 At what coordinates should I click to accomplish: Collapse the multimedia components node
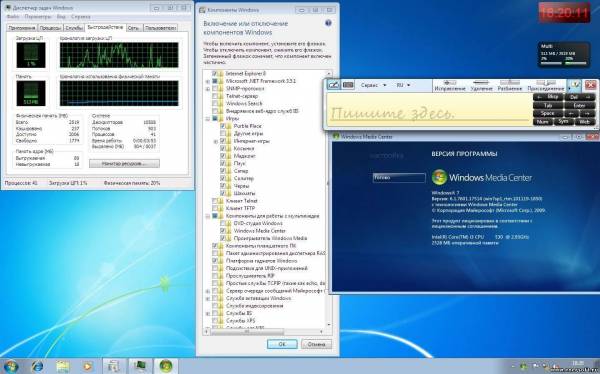[x=207, y=216]
